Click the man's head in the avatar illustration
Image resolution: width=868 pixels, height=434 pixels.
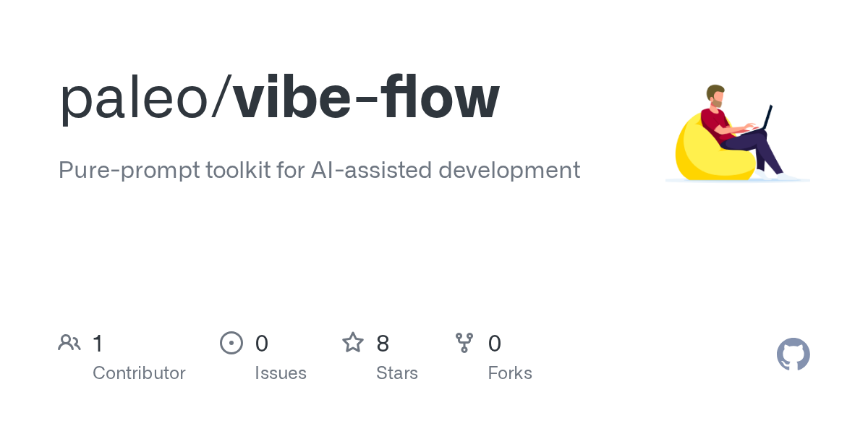(715, 95)
